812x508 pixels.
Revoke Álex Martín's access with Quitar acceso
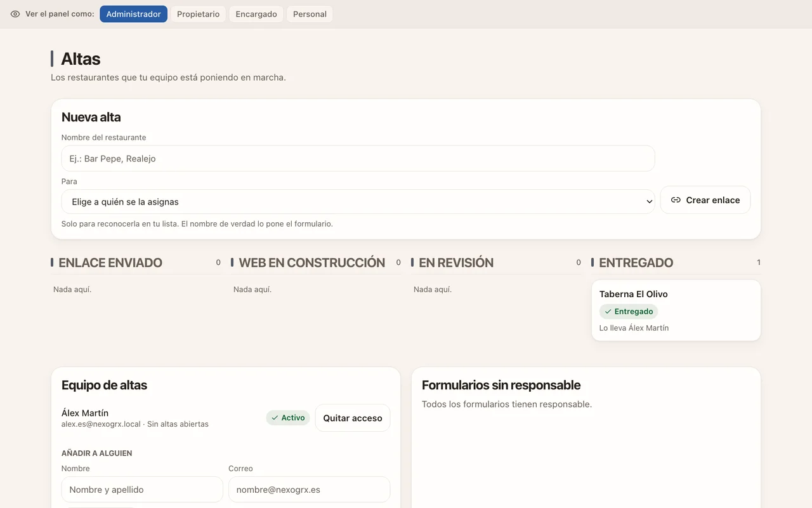(x=353, y=418)
